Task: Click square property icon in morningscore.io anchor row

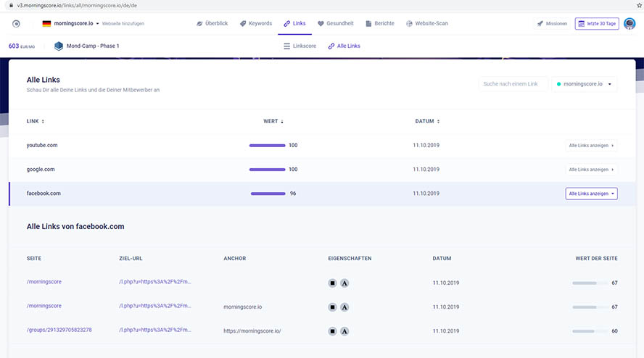Action: point(332,307)
